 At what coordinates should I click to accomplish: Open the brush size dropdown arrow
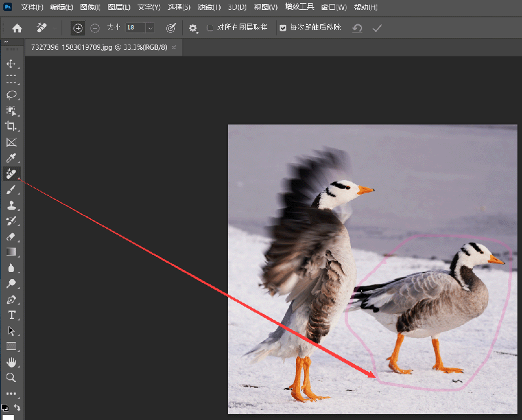[151, 28]
